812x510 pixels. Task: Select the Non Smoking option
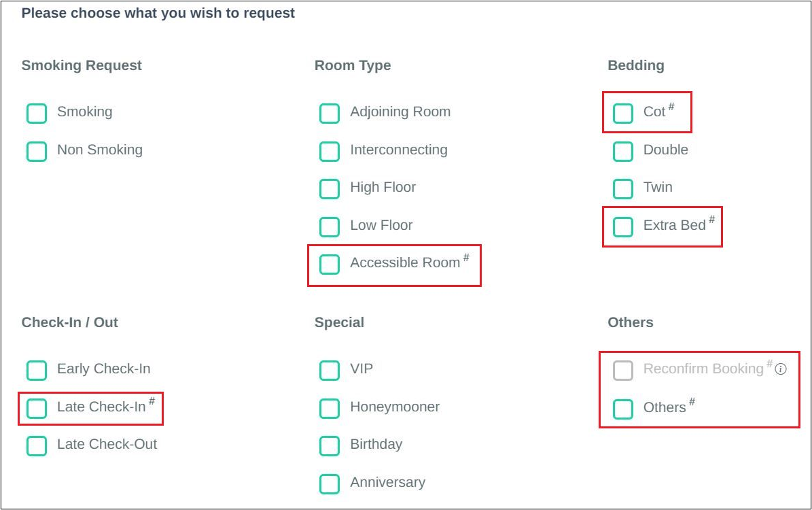(x=36, y=151)
